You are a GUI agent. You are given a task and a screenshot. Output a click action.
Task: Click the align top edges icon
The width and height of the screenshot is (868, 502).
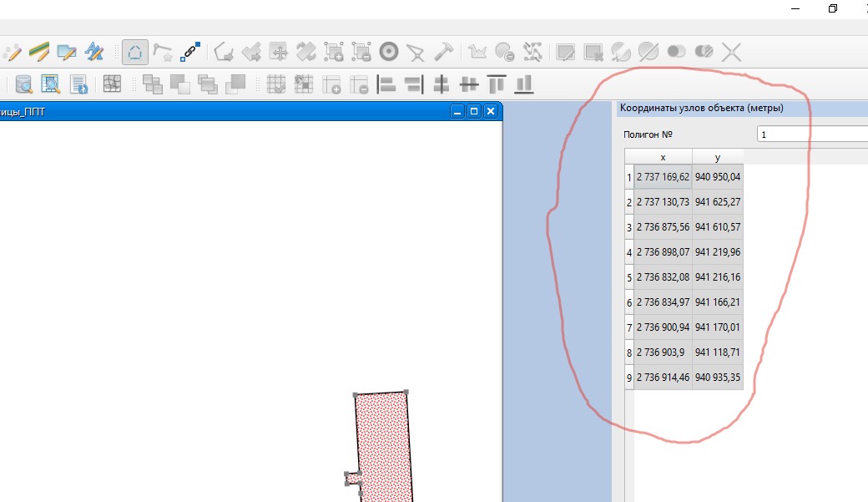pyautogui.click(x=497, y=84)
